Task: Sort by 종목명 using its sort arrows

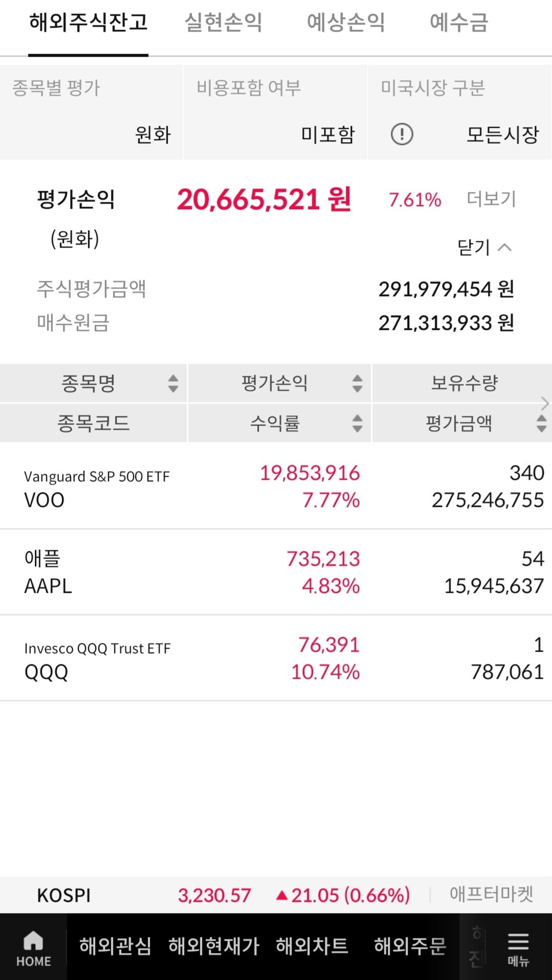Action: (x=173, y=383)
